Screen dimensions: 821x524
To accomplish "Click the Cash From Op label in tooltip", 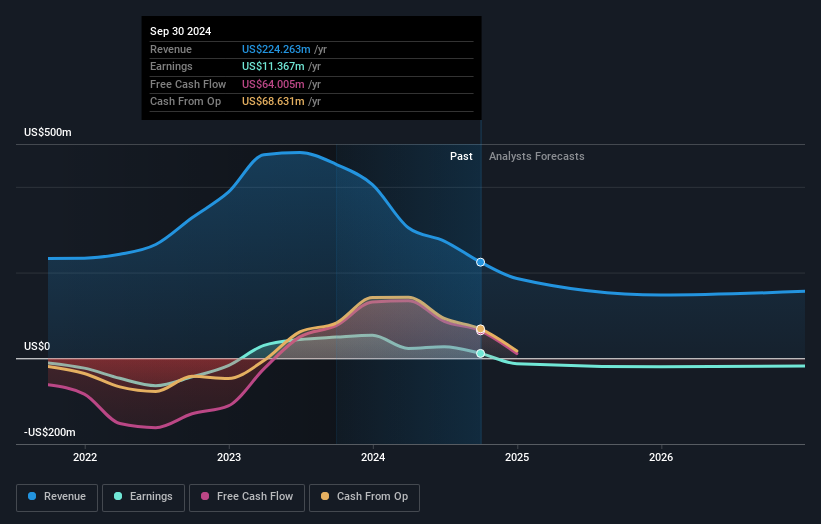I will tap(185, 102).
